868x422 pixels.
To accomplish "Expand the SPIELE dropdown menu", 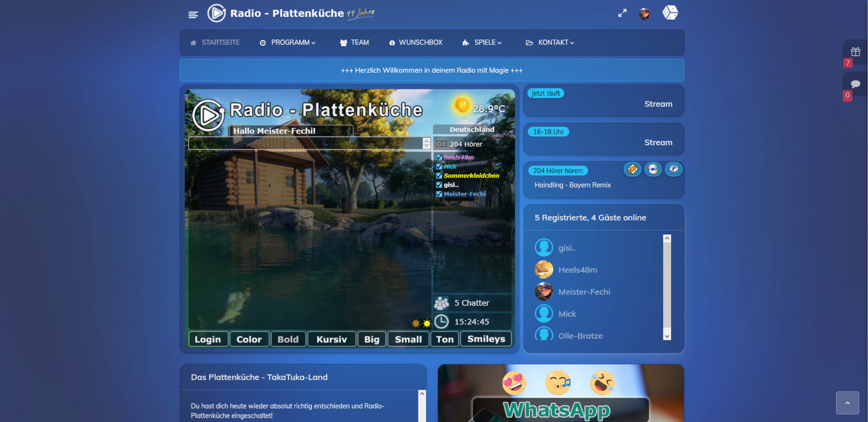I will click(x=482, y=43).
